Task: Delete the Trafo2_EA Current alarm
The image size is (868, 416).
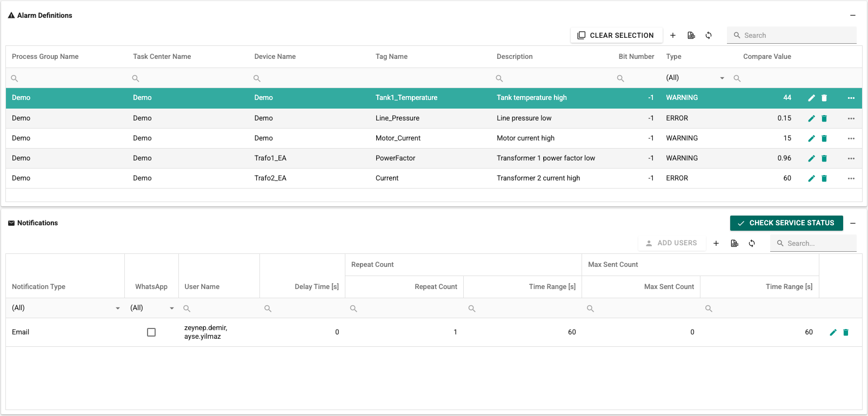Action: pyautogui.click(x=824, y=178)
